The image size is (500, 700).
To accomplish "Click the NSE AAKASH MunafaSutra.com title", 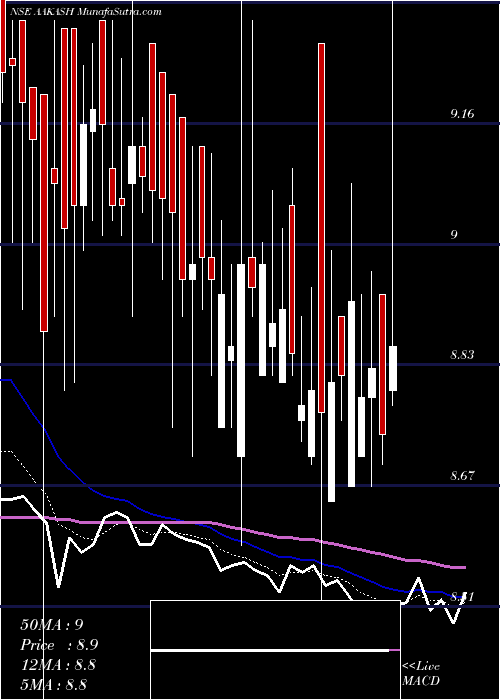I will point(88,12).
